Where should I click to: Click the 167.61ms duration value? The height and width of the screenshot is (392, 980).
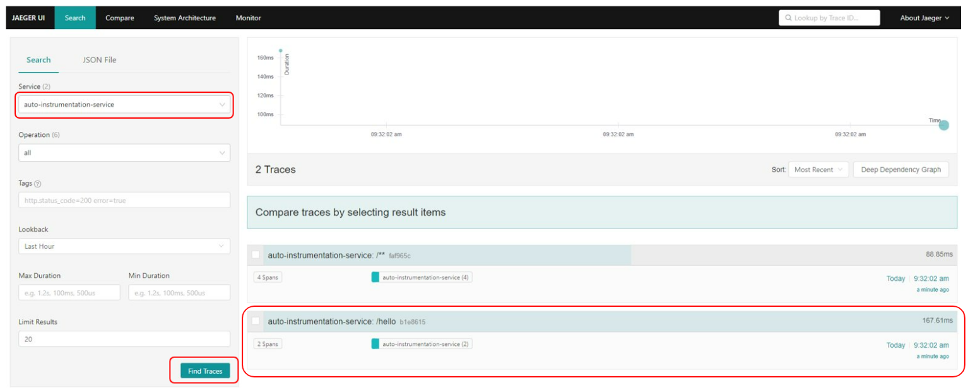pos(937,321)
